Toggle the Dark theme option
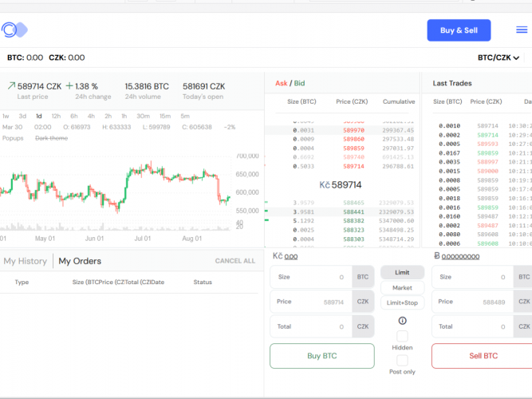Viewport: 532px width, 399px height. (52, 138)
